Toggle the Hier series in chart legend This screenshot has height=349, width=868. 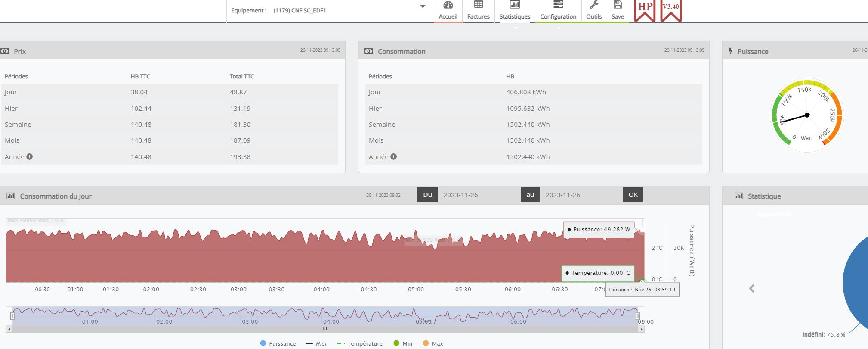point(316,343)
